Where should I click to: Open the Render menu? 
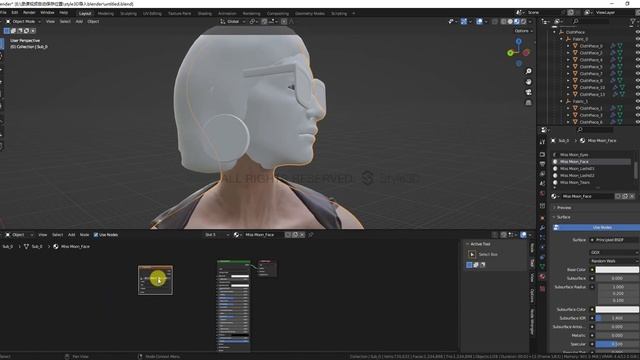pyautogui.click(x=29, y=13)
